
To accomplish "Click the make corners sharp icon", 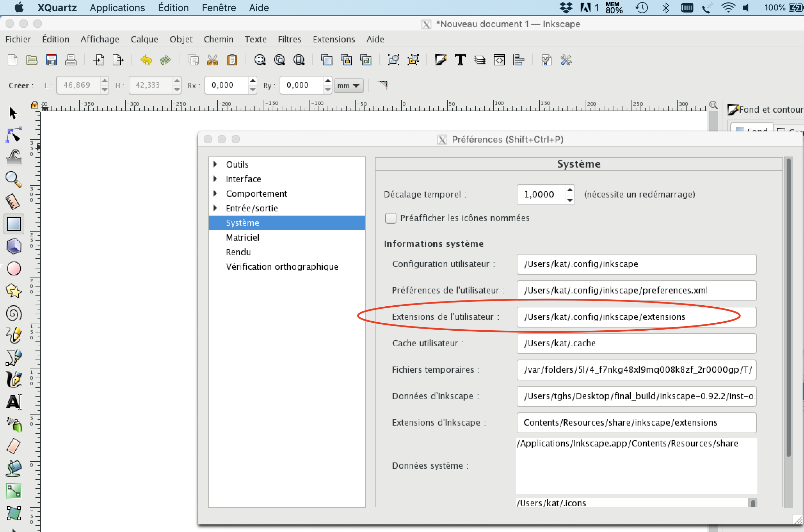I will tap(383, 85).
